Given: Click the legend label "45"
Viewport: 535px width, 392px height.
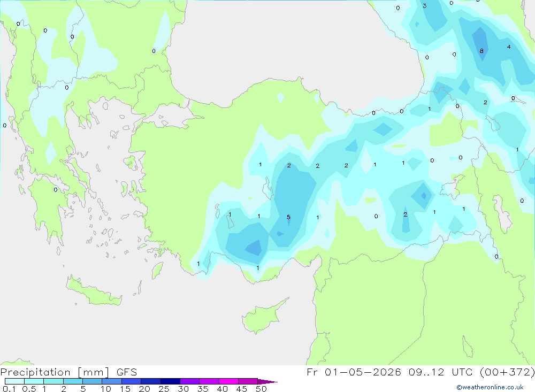Looking at the screenshot, I should (242, 389).
